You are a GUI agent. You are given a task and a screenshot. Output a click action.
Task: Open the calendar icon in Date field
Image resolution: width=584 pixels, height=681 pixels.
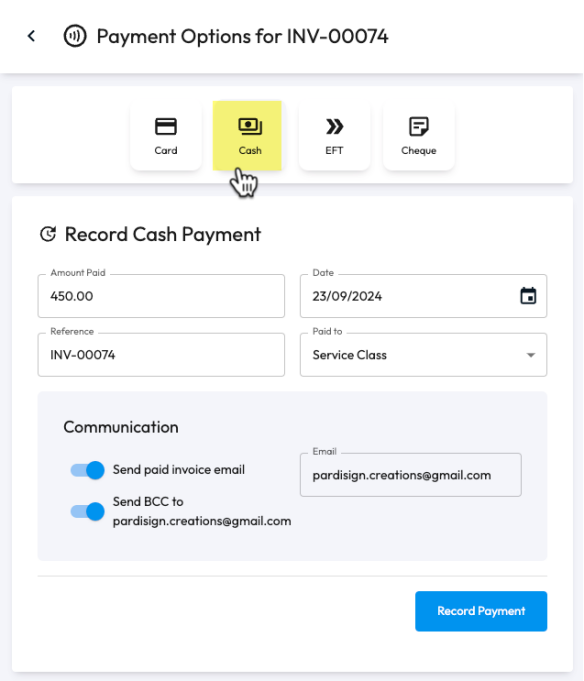click(528, 296)
